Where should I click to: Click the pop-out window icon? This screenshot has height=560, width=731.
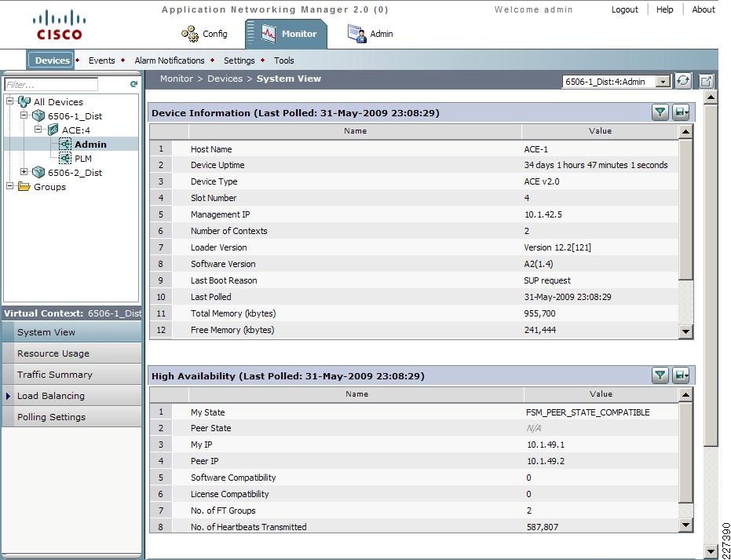click(707, 82)
